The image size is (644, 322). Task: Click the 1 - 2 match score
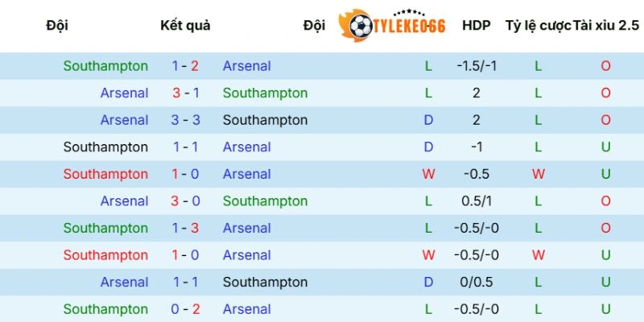[185, 66]
